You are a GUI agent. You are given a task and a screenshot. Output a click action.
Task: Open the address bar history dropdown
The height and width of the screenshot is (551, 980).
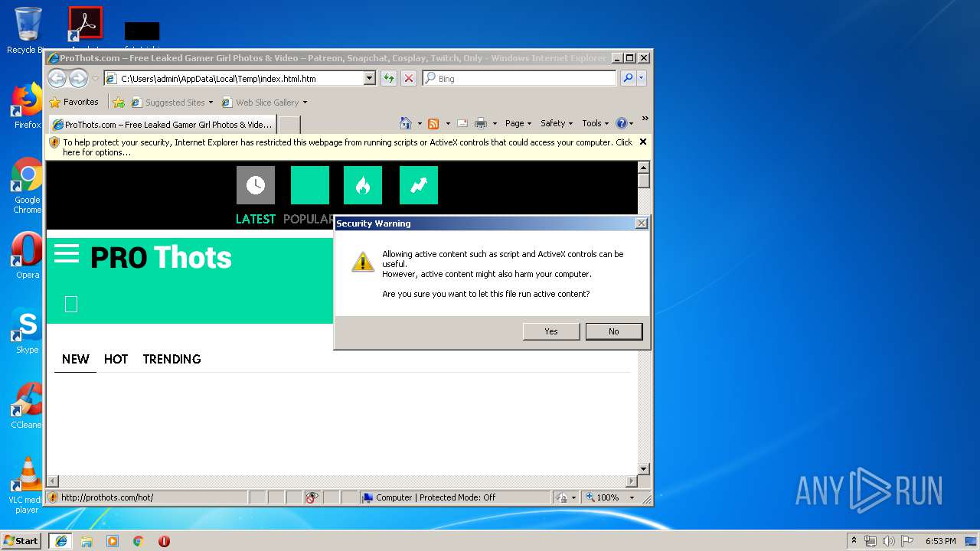click(x=370, y=78)
